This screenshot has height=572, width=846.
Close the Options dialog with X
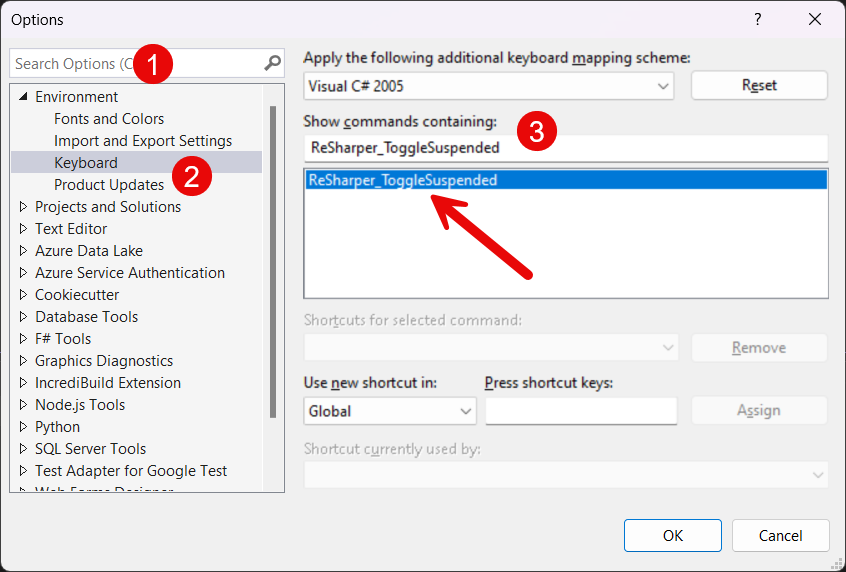pos(815,19)
